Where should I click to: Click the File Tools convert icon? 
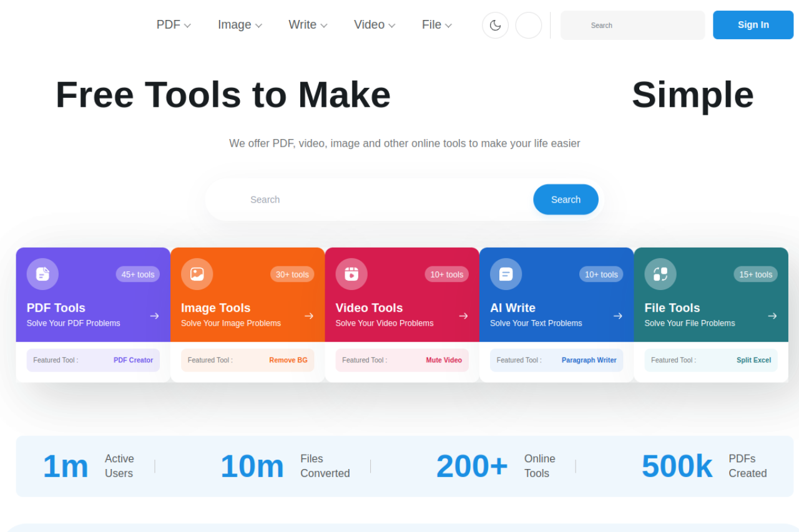(x=660, y=274)
